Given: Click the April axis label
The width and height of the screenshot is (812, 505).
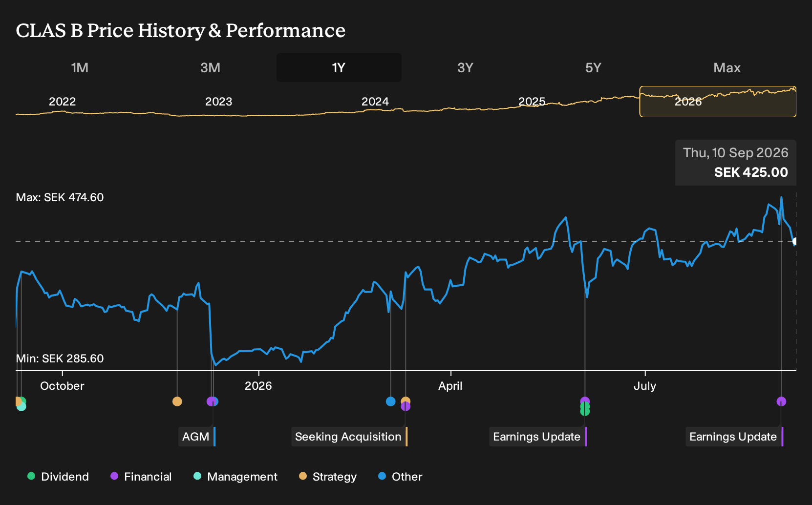Looking at the screenshot, I should pyautogui.click(x=450, y=386).
